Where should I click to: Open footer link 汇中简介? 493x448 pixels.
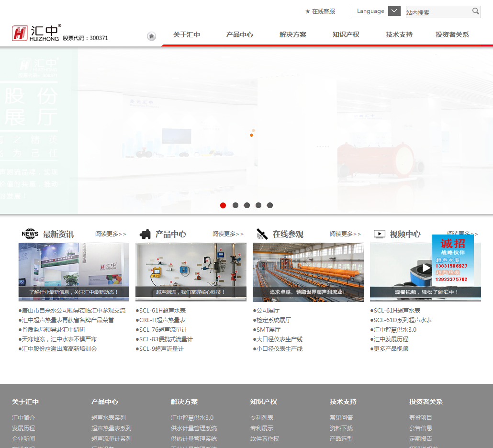coord(23,417)
